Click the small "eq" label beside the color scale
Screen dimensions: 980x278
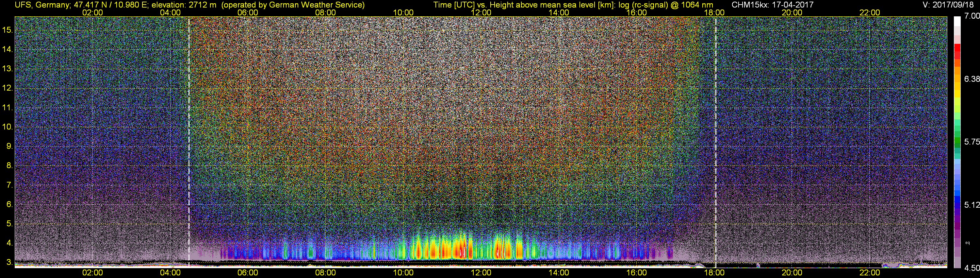coord(968,243)
